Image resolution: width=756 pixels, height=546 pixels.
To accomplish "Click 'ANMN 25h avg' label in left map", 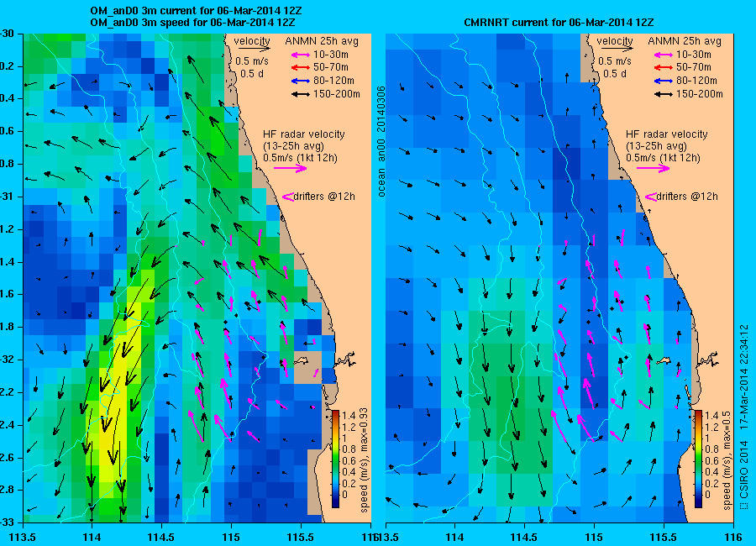I will (x=322, y=41).
